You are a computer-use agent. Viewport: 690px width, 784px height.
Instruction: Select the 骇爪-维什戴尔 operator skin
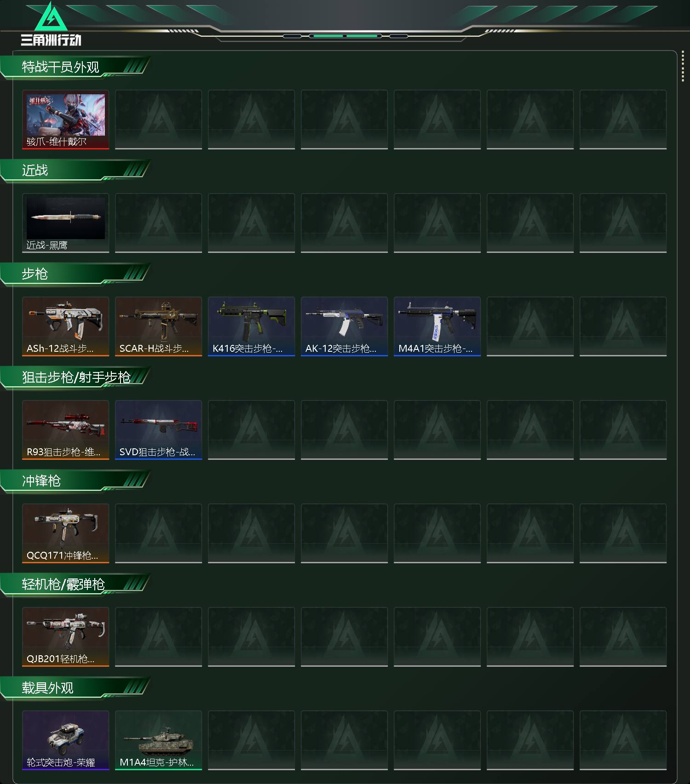[66, 120]
